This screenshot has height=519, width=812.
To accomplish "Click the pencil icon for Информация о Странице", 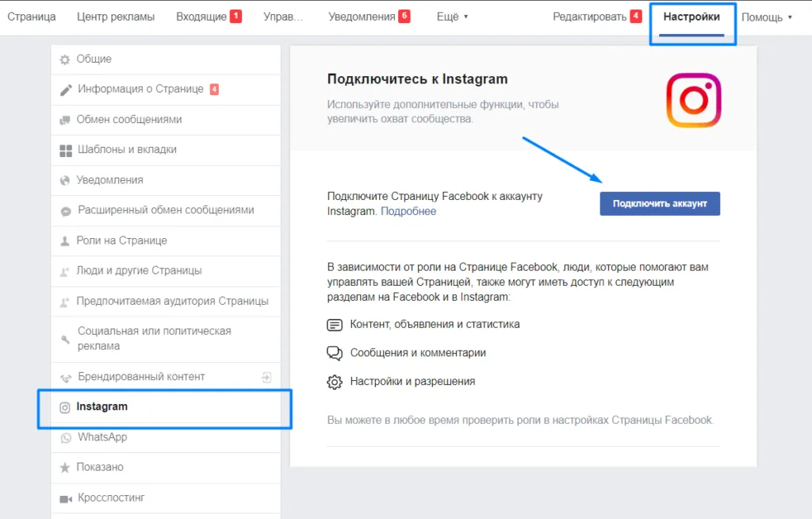I will pos(66,90).
